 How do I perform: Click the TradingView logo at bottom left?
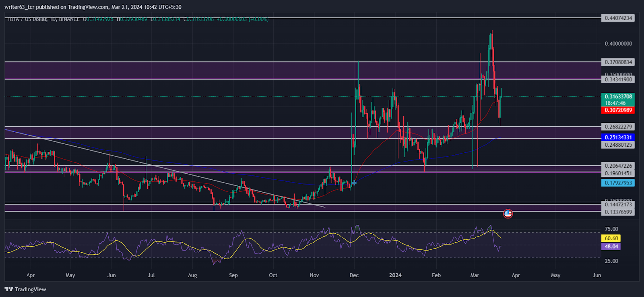pyautogui.click(x=25, y=289)
